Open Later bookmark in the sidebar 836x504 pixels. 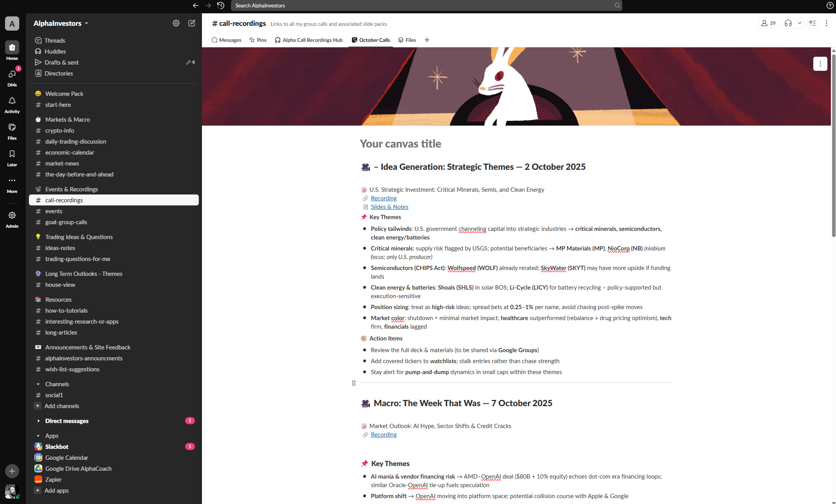point(12,154)
